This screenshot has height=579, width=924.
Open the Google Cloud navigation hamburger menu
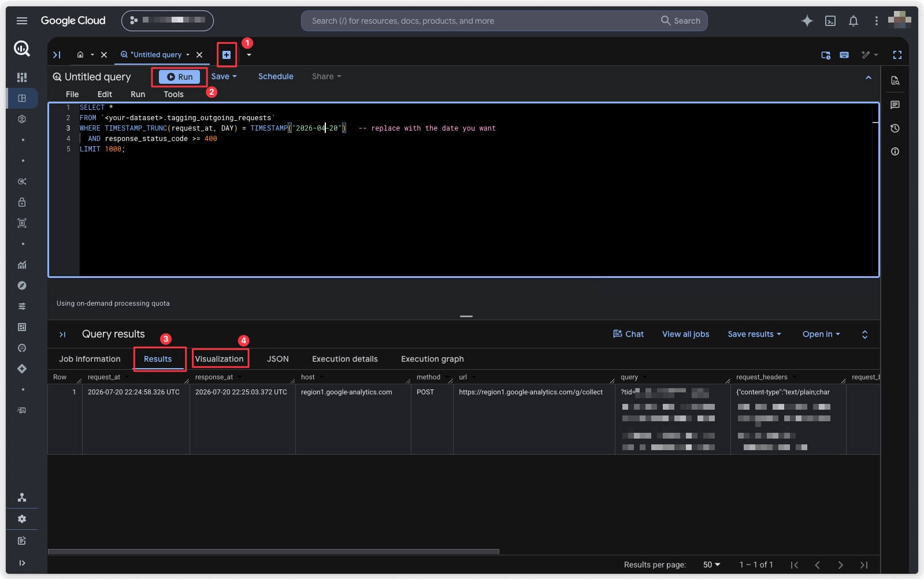(x=22, y=21)
